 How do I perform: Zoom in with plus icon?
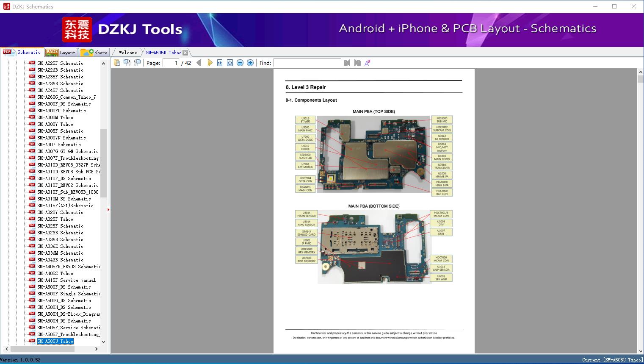(x=250, y=63)
